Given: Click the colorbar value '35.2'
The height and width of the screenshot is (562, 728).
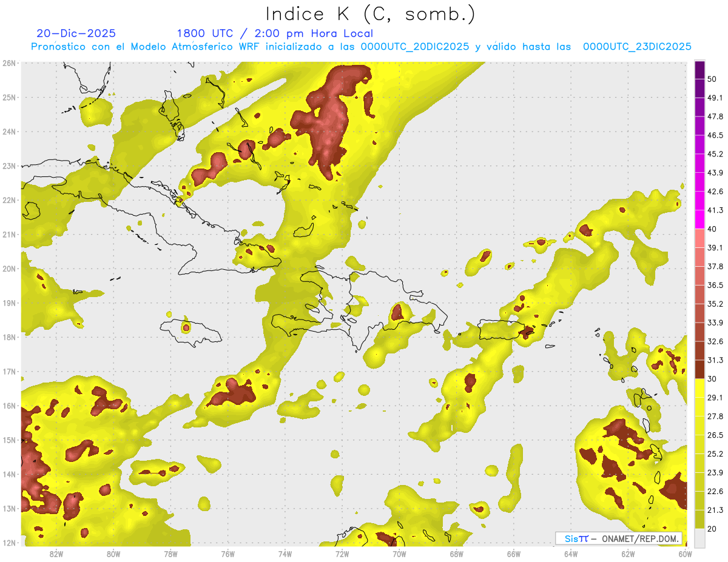Looking at the screenshot, I should (715, 304).
